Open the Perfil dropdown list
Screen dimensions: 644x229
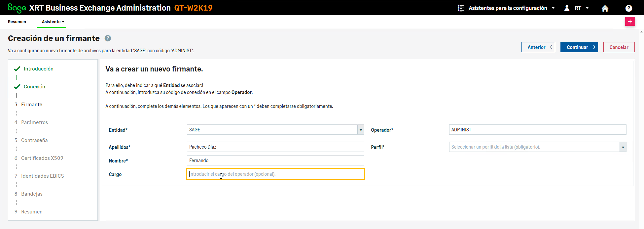click(623, 147)
